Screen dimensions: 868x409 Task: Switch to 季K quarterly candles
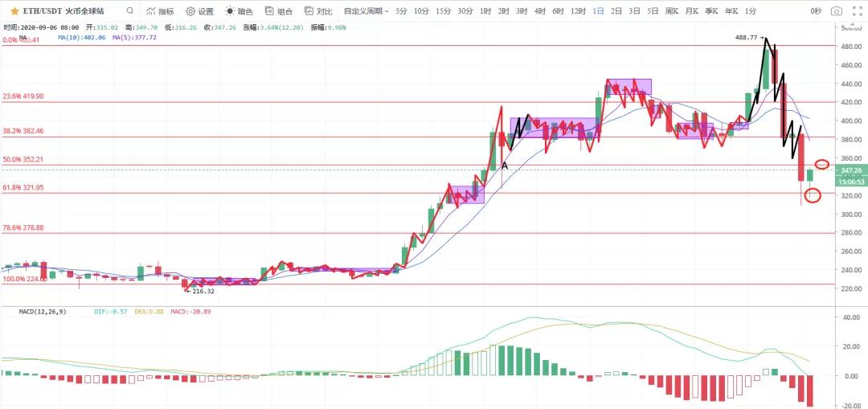[x=711, y=11]
